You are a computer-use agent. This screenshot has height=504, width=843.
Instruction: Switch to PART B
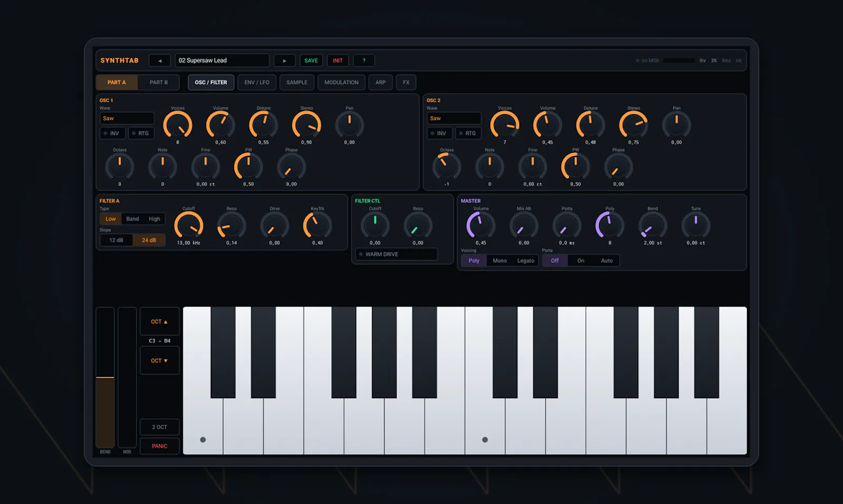point(159,82)
